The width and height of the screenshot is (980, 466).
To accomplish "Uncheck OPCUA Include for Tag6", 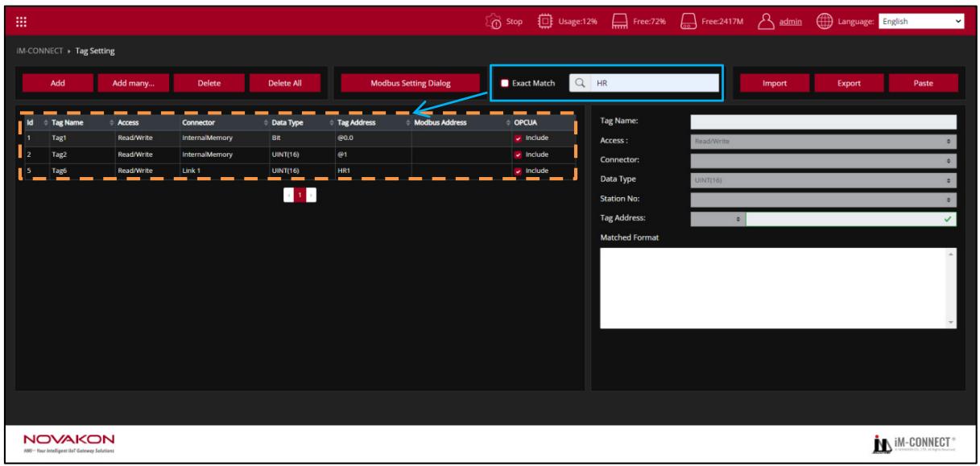I will tap(518, 171).
